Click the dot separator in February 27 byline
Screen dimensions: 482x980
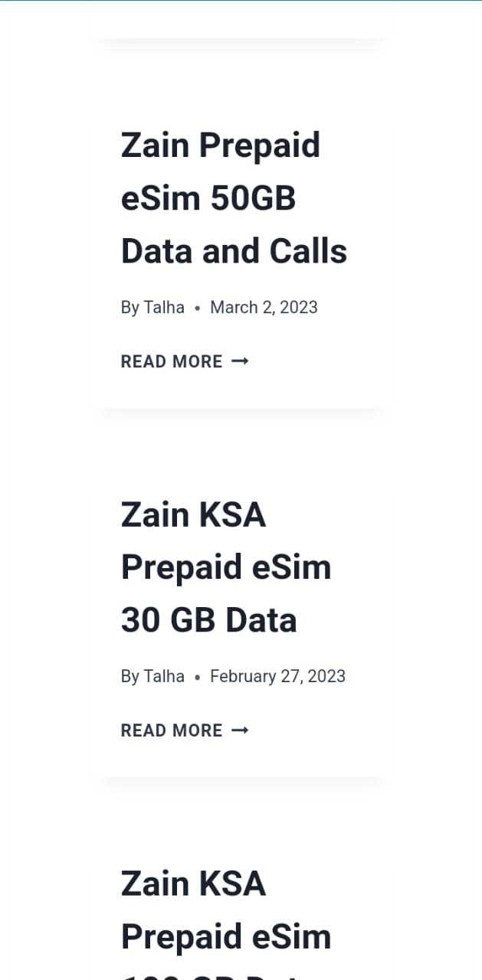pos(198,677)
